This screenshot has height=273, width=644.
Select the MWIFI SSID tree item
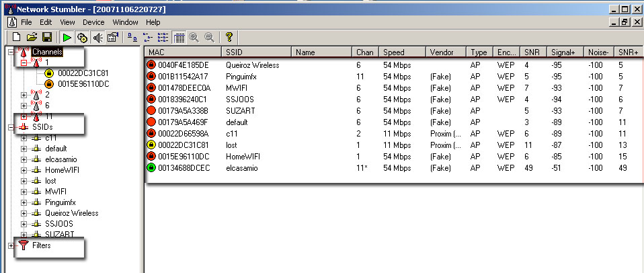(56, 192)
